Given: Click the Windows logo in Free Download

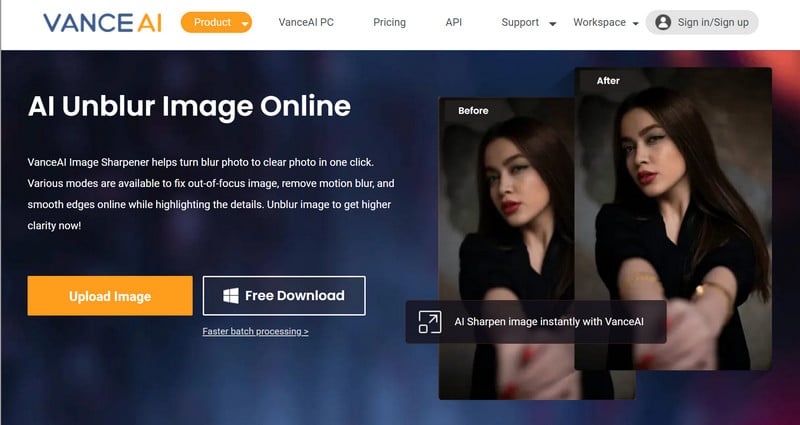Looking at the screenshot, I should (231, 296).
